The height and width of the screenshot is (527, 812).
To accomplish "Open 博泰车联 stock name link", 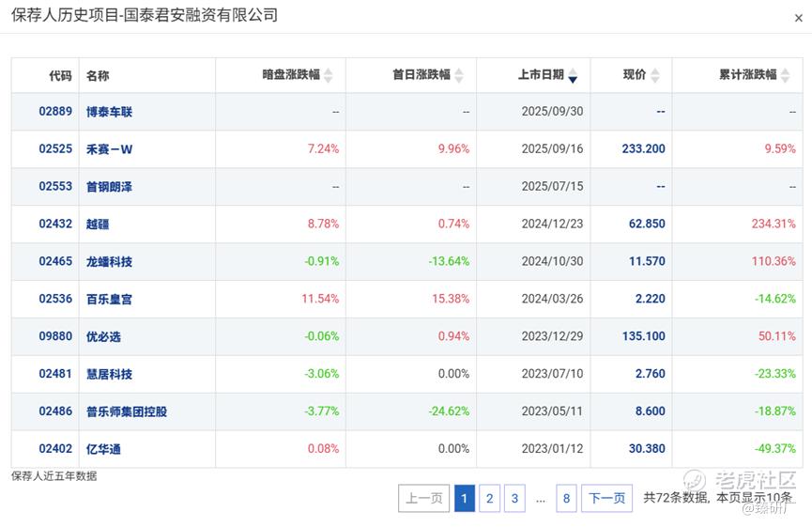I will tap(109, 112).
